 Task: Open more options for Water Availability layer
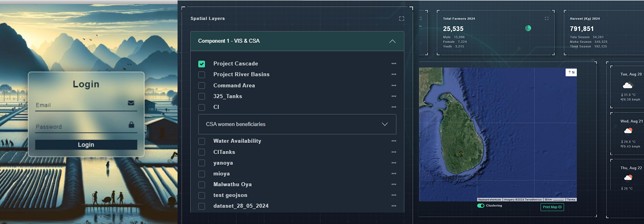pyautogui.click(x=394, y=141)
